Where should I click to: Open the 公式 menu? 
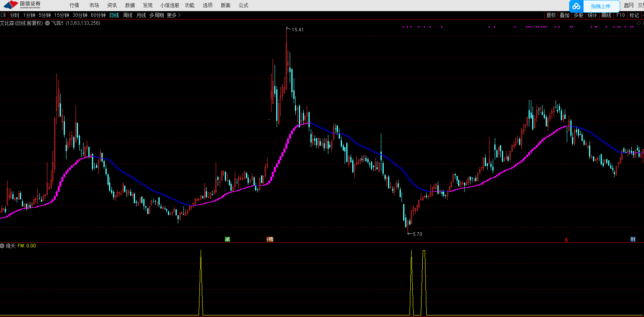(244, 5)
